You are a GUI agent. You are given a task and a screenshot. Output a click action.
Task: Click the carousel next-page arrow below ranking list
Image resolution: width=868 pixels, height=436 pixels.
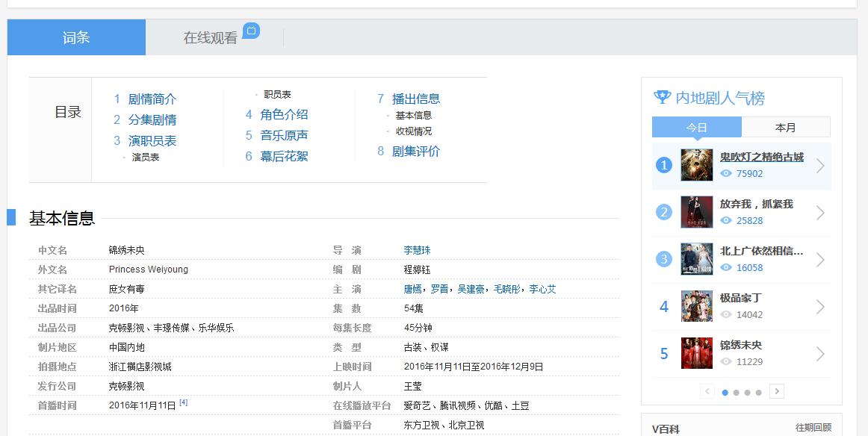point(777,390)
